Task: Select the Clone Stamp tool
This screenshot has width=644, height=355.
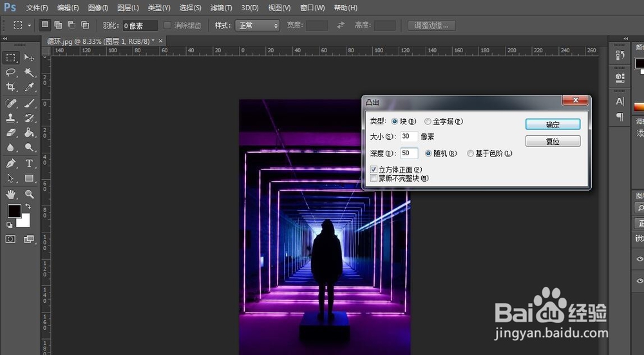Action: pyautogui.click(x=11, y=118)
